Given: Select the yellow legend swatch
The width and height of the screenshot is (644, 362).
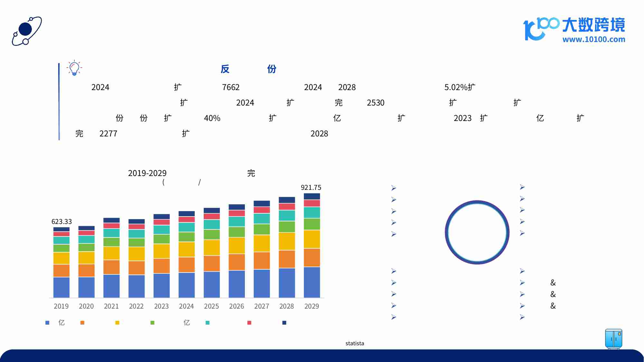Looking at the screenshot, I should [x=117, y=323].
